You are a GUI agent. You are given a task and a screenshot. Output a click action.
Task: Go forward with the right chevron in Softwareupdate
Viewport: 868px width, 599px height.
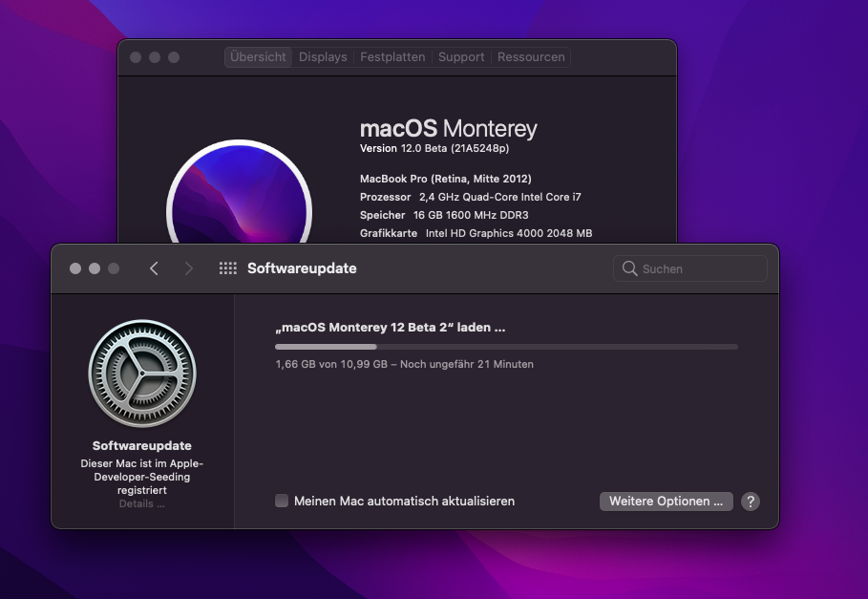(x=189, y=268)
